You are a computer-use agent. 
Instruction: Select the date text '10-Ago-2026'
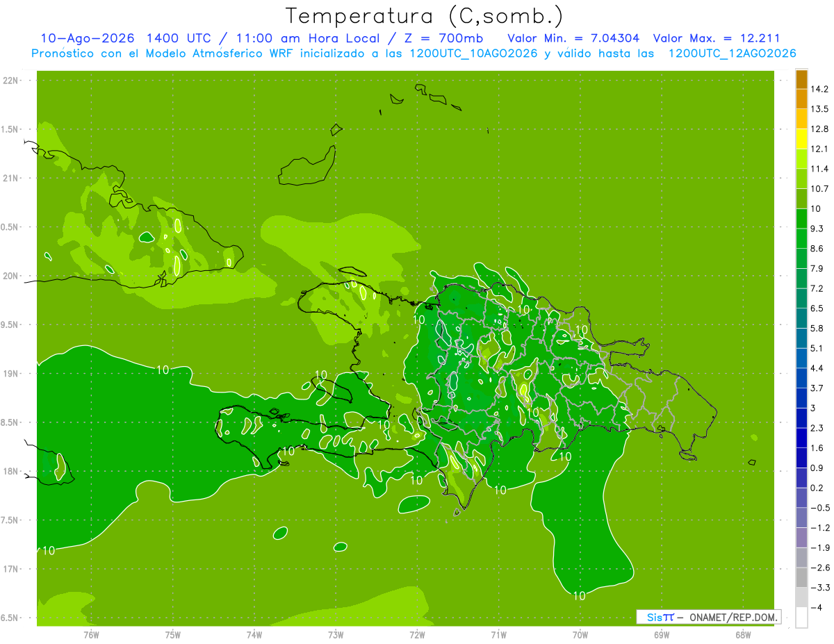(x=87, y=38)
